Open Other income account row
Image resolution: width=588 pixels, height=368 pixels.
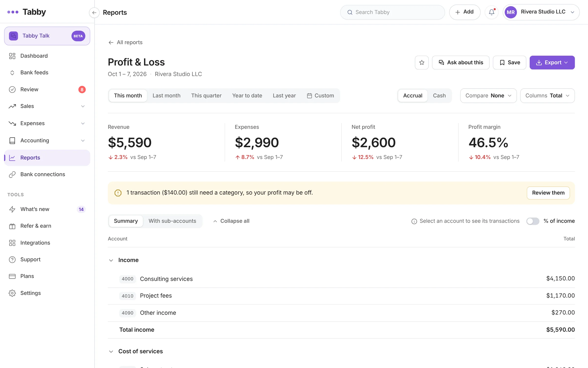(x=341, y=313)
